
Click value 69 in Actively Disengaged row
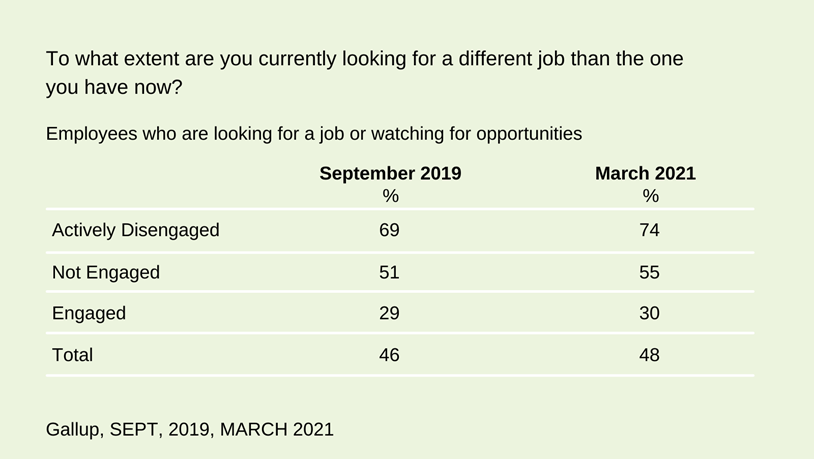389,230
